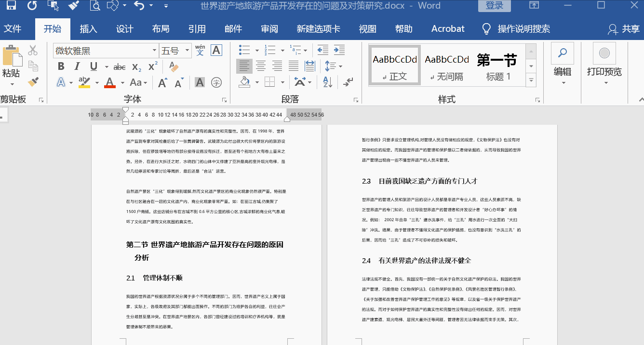Switch to the 布局 tab
Viewport: 644px width, 345px height.
[x=161, y=29]
